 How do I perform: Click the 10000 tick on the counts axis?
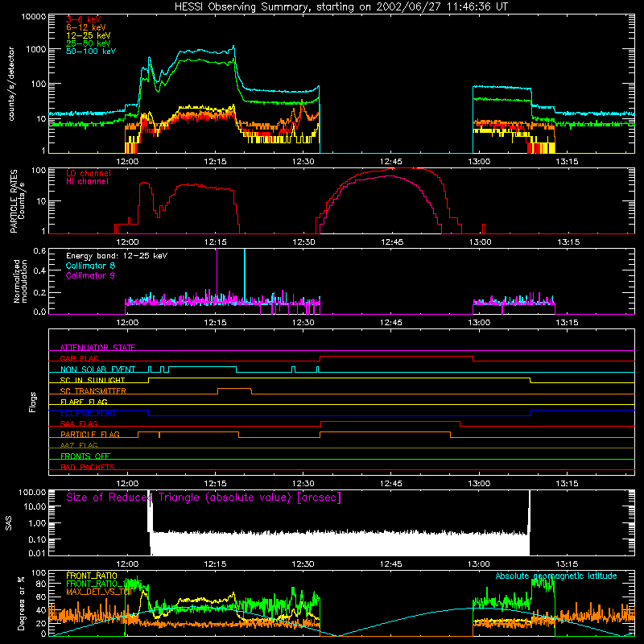point(34,16)
